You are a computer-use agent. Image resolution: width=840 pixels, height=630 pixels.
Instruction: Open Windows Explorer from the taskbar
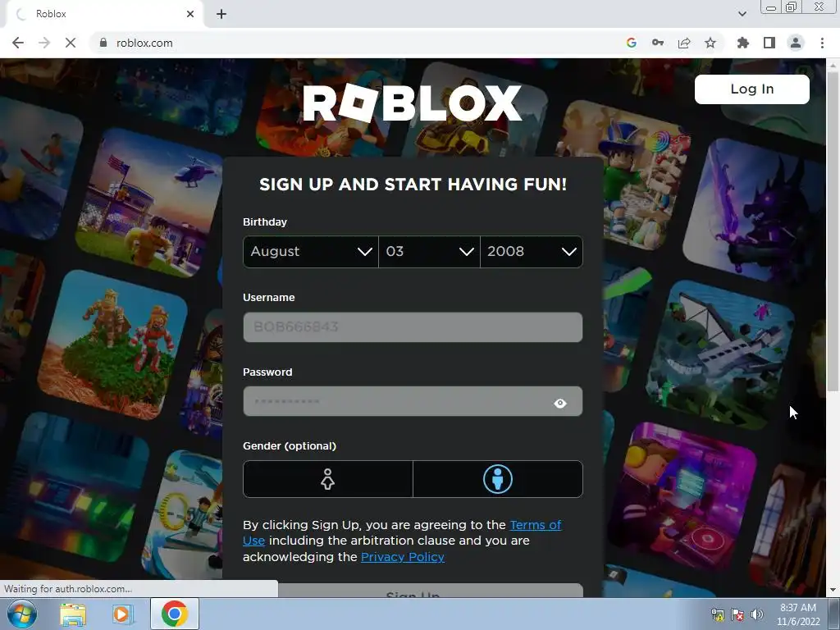pyautogui.click(x=73, y=614)
